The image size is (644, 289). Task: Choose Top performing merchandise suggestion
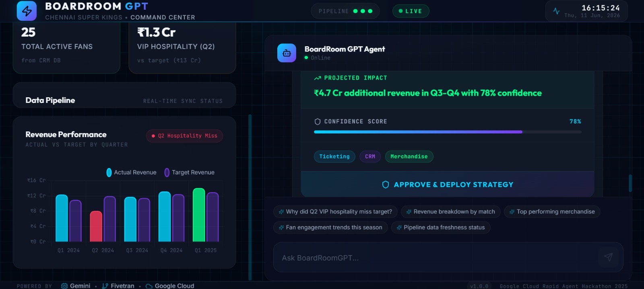pos(552,212)
